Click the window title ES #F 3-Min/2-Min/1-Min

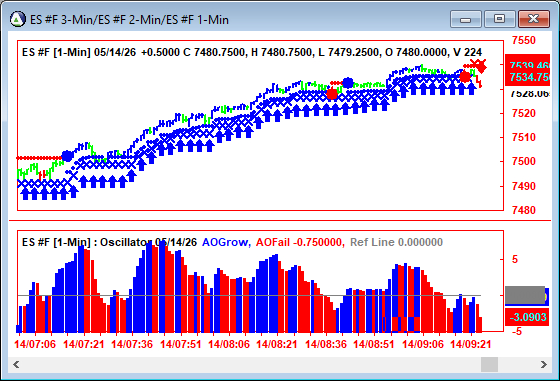(x=129, y=20)
